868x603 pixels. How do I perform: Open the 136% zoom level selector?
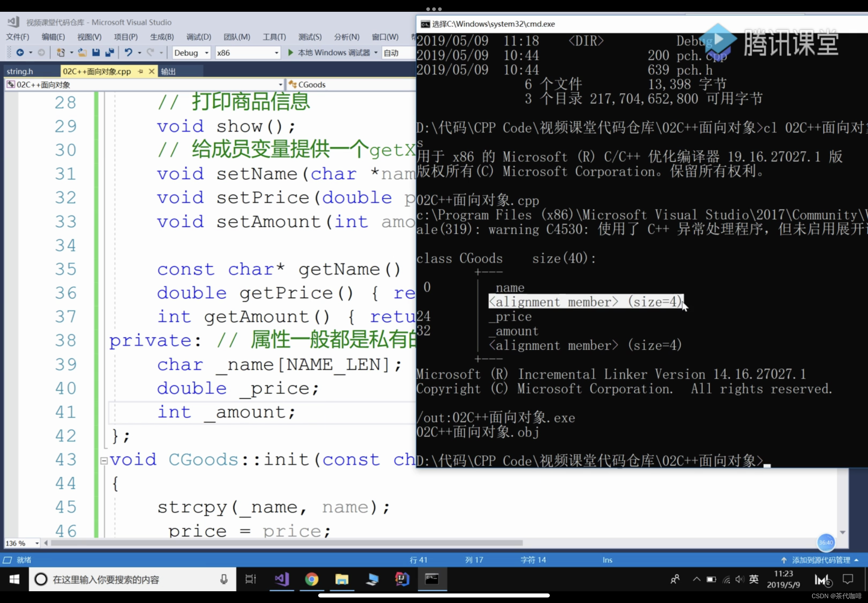pyautogui.click(x=21, y=543)
